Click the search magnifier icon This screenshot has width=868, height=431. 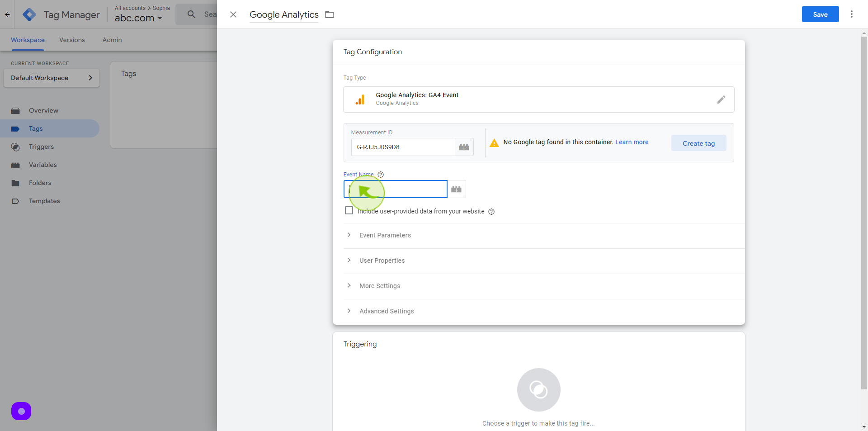pos(192,14)
